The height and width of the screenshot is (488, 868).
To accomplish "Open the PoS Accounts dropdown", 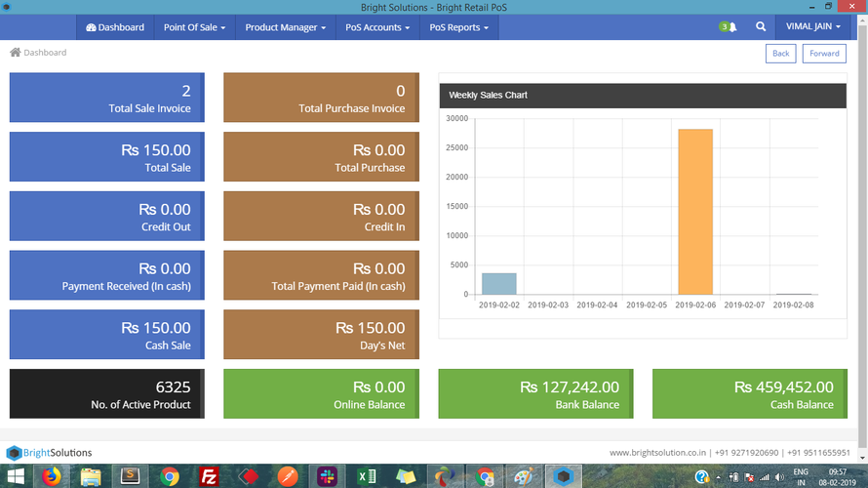I will tap(377, 27).
